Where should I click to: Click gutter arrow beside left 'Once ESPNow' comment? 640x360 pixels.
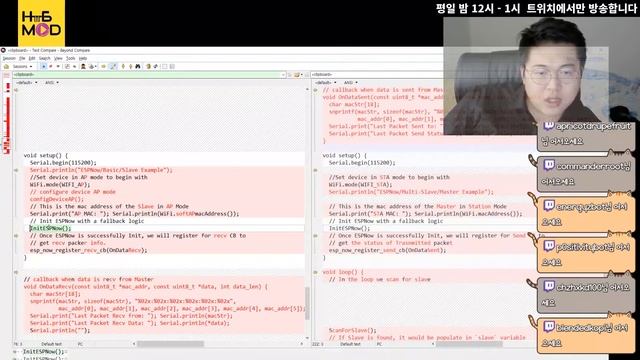pyautogui.click(x=16, y=236)
